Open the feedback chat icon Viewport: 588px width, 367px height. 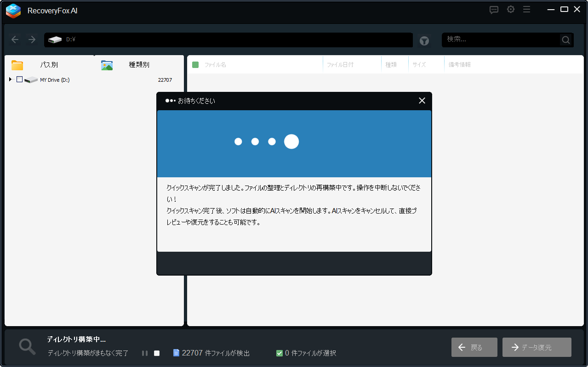(494, 9)
